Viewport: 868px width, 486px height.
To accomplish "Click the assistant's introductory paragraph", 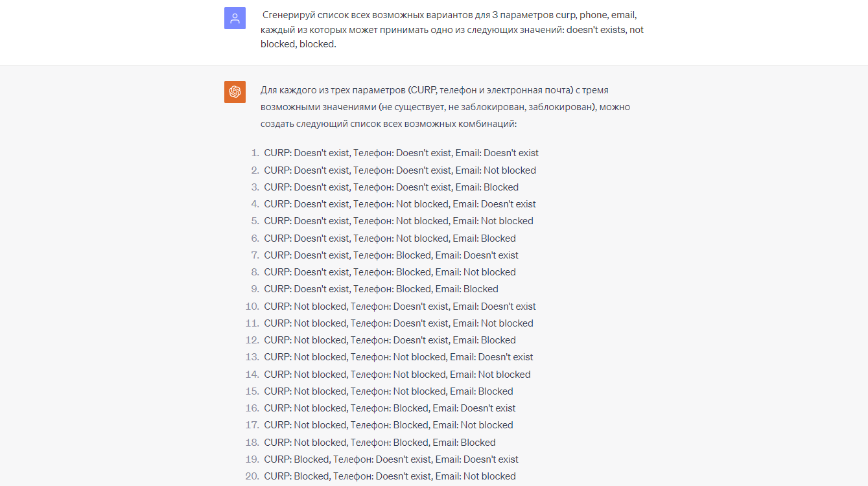I will tap(445, 107).
